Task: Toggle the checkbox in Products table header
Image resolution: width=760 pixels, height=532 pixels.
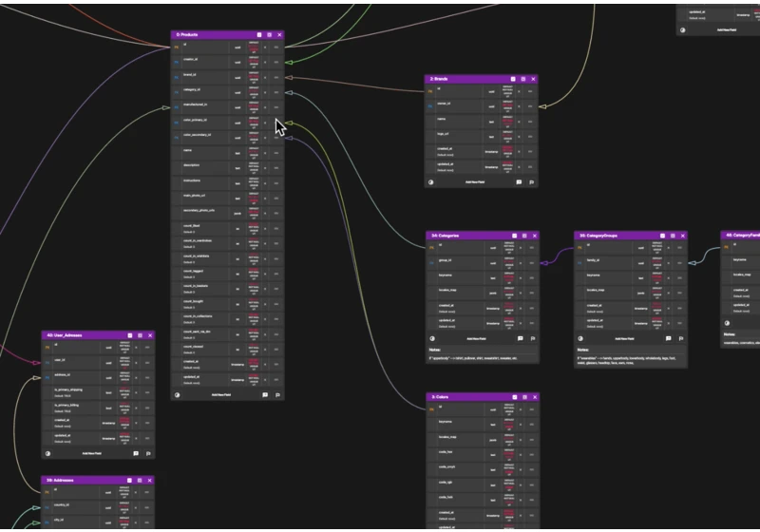Action: click(x=259, y=35)
